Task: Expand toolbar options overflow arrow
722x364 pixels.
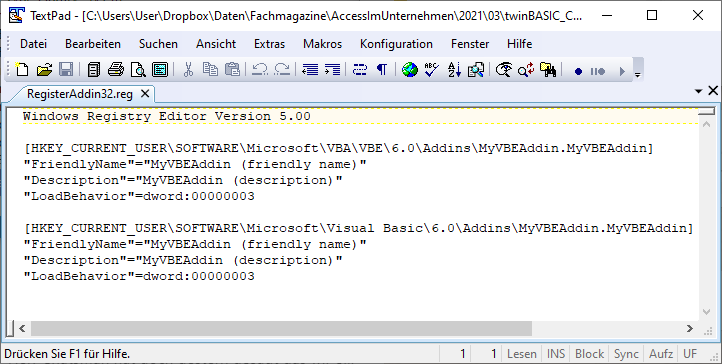Action: 638,75
